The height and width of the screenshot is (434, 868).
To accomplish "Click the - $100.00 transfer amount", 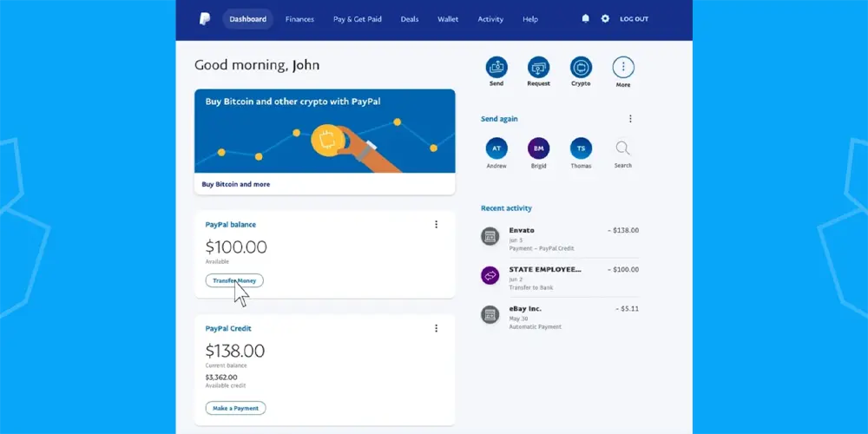I will [623, 270].
